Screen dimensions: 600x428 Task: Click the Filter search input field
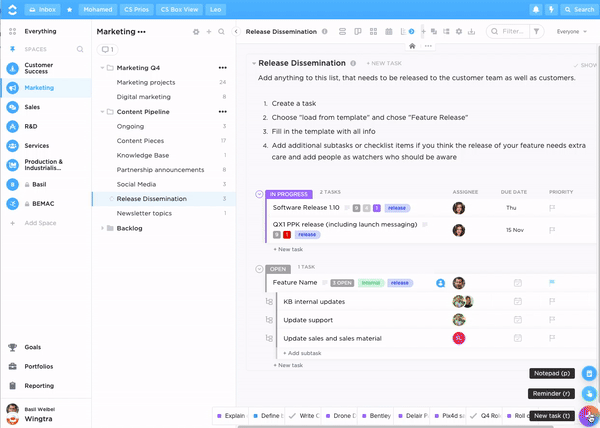pos(515,31)
